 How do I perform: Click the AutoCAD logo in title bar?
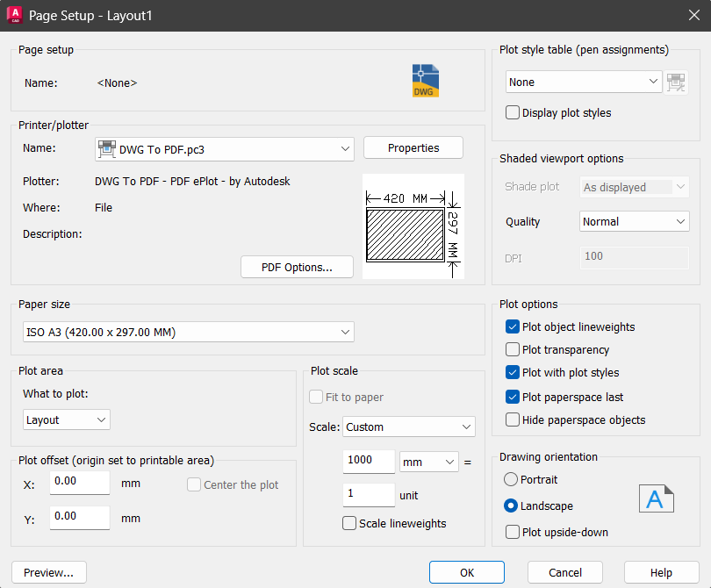(14, 15)
